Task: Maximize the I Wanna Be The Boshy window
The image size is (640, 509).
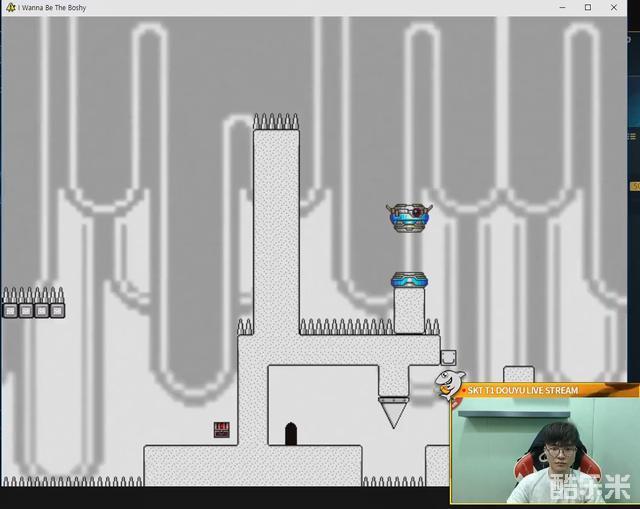Action: [x=588, y=7]
